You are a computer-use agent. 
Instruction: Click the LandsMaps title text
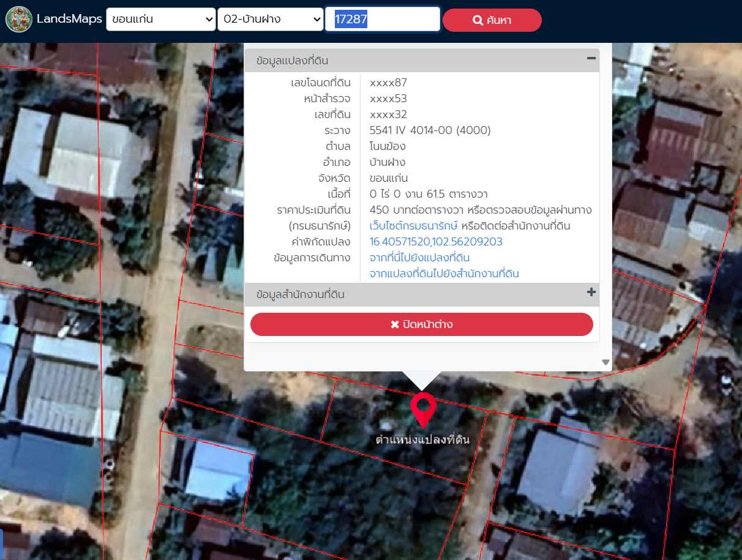(69, 19)
